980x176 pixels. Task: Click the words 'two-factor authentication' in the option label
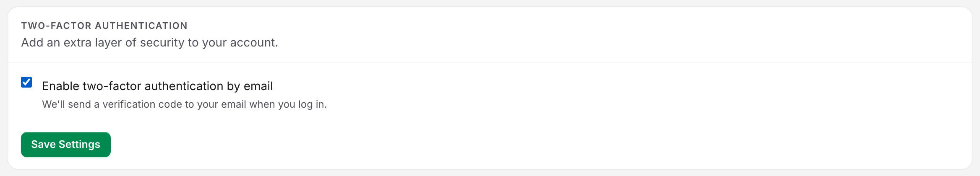(x=153, y=86)
